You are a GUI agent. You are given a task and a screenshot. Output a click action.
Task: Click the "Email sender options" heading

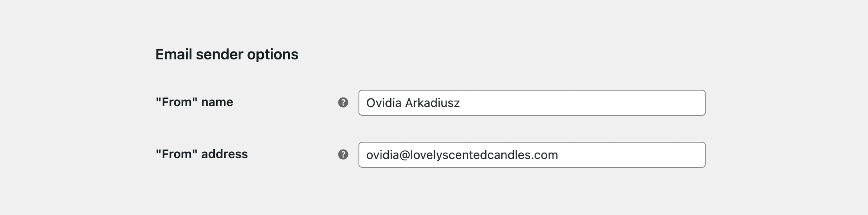pyautogui.click(x=227, y=55)
